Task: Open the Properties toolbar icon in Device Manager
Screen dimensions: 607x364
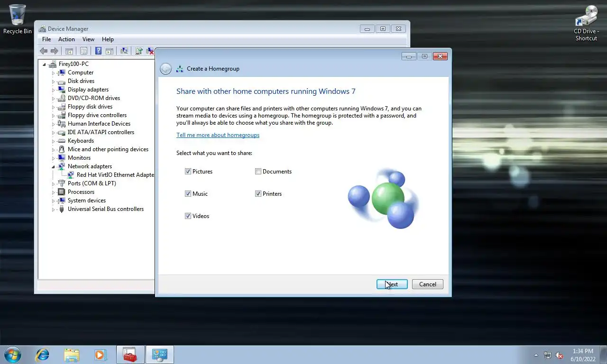Action: tap(83, 51)
